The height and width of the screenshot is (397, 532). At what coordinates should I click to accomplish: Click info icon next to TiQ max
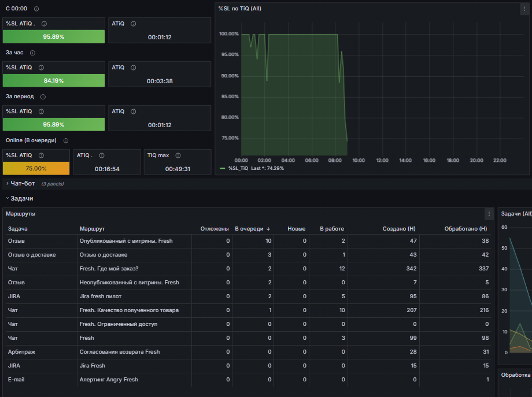tap(178, 155)
